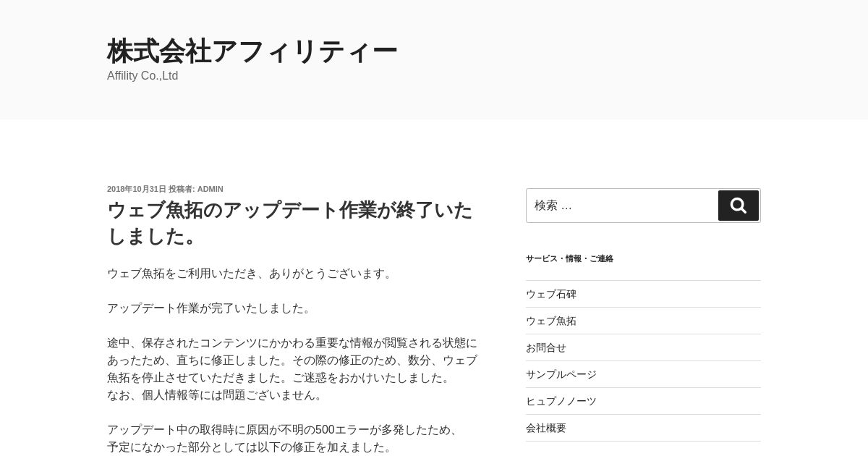Open the サンプルページ link
The height and width of the screenshot is (456, 868).
561,374
